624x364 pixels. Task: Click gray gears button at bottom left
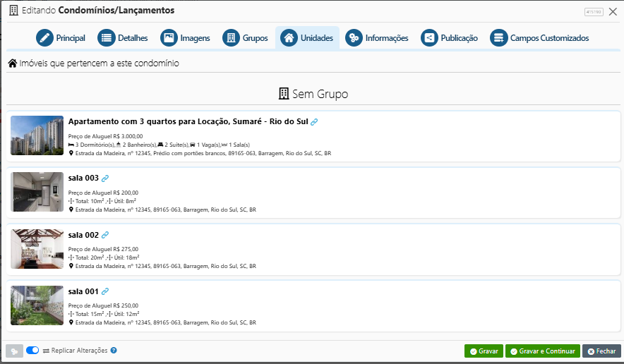tap(14, 351)
